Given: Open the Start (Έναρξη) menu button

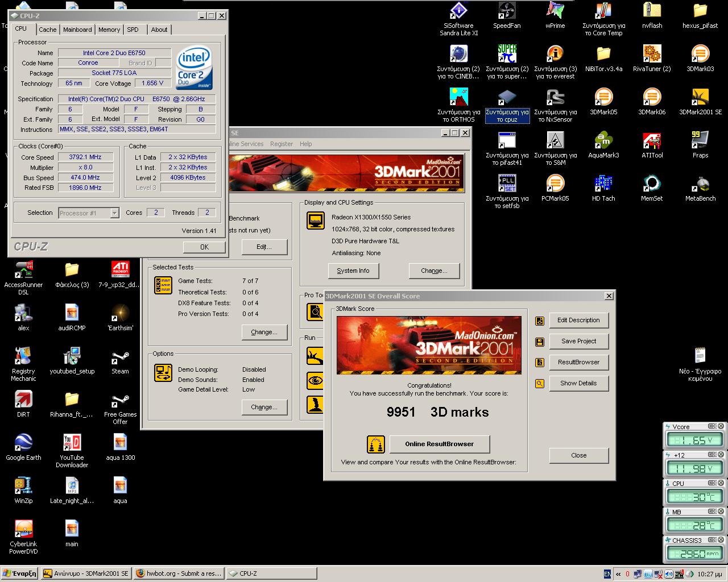Looking at the screenshot, I should 19,573.
